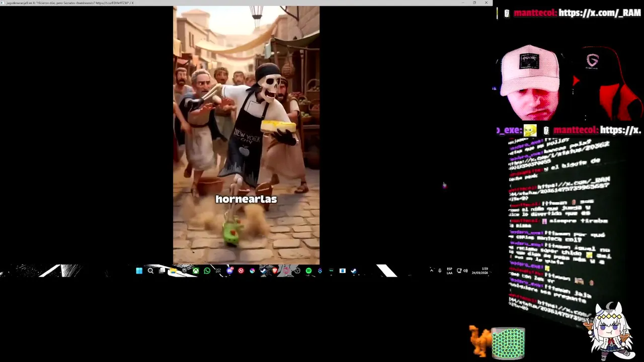This screenshot has height=362, width=644.
Task: Open the Xbox app icon
Action: (196, 271)
